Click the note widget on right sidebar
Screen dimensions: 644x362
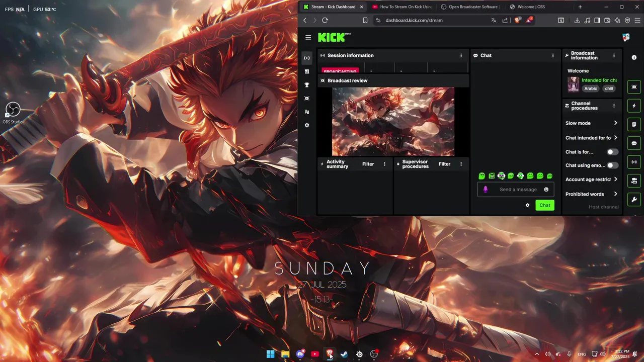tap(634, 124)
